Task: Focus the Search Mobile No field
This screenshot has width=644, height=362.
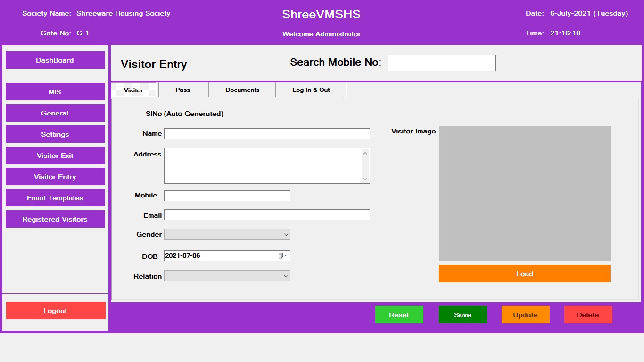Action: point(442,63)
